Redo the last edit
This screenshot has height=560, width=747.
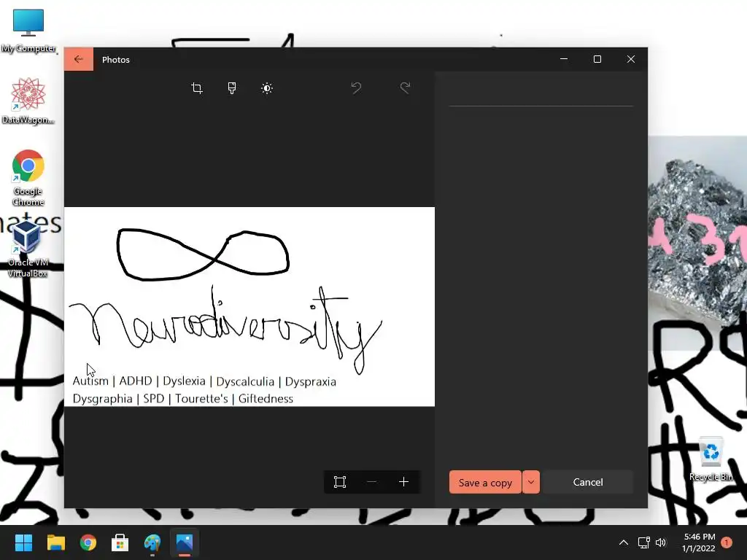click(x=405, y=88)
